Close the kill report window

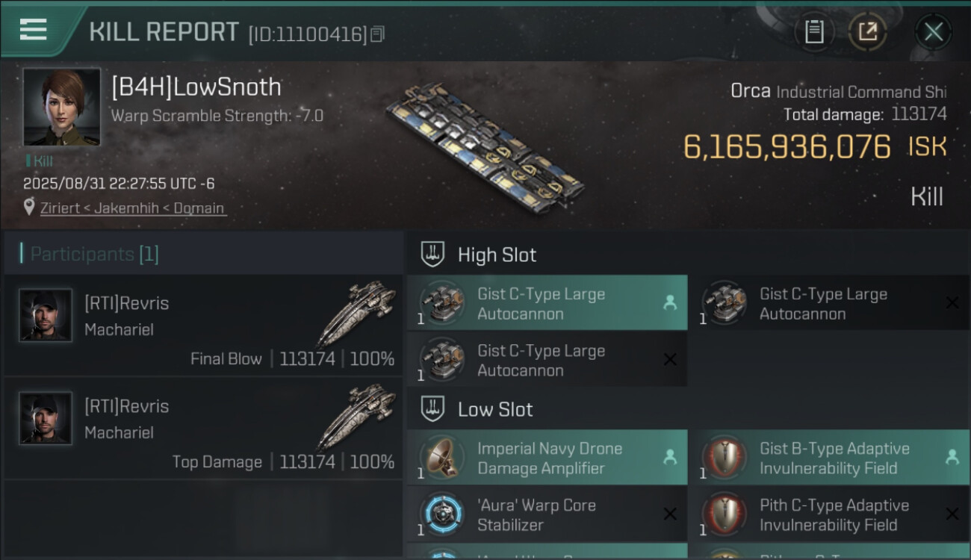933,31
